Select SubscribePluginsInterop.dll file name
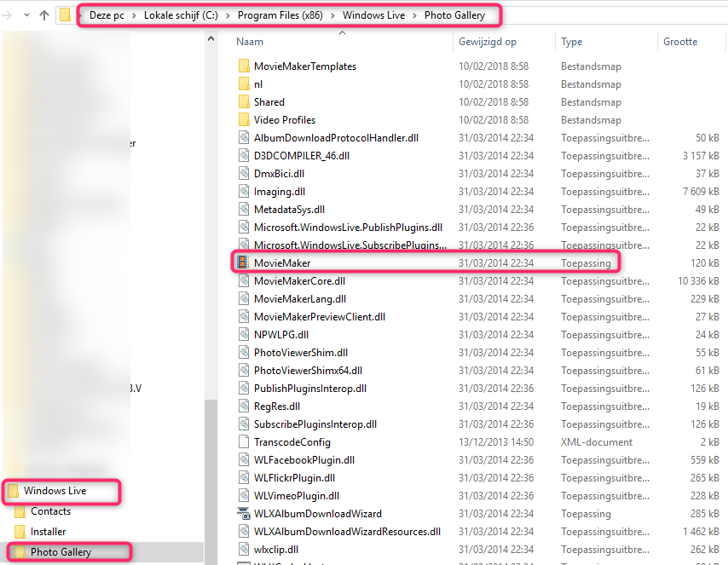Image resolution: width=728 pixels, height=565 pixels. click(315, 424)
